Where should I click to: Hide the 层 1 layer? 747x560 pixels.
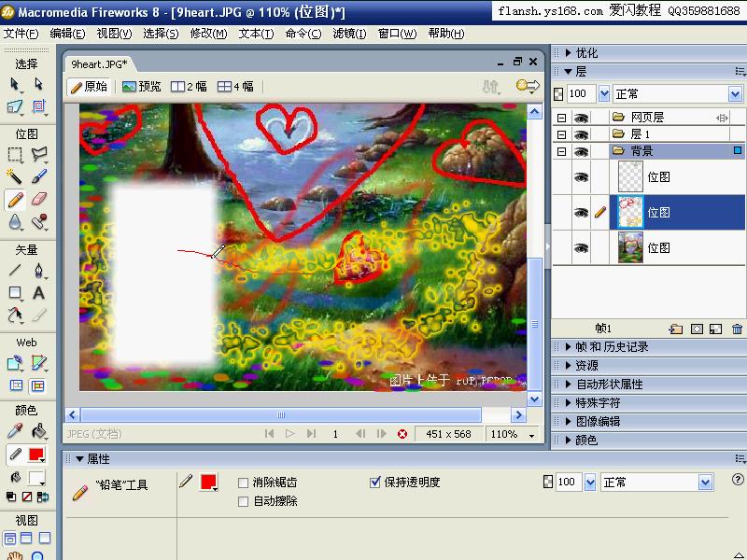tap(581, 134)
